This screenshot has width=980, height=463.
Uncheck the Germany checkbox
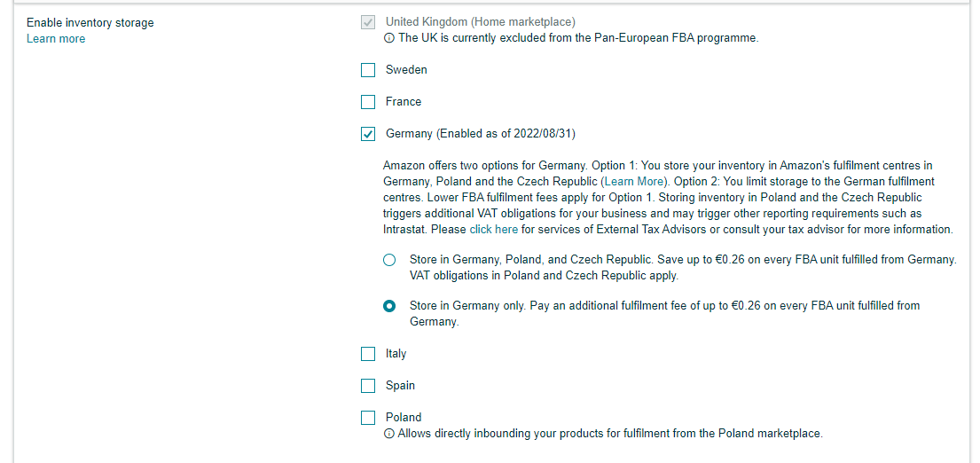click(x=368, y=134)
